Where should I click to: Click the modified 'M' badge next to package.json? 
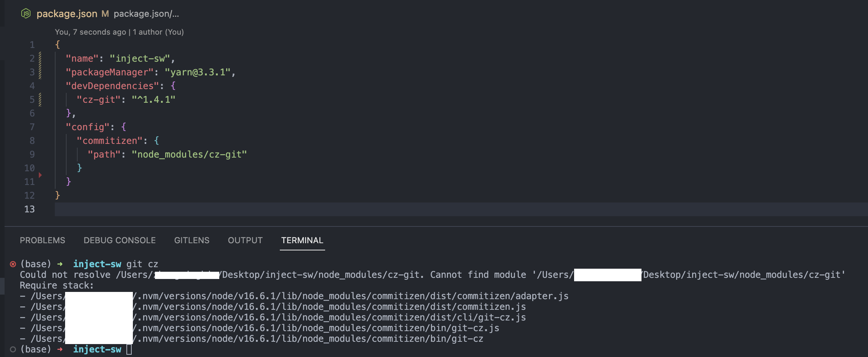(105, 14)
